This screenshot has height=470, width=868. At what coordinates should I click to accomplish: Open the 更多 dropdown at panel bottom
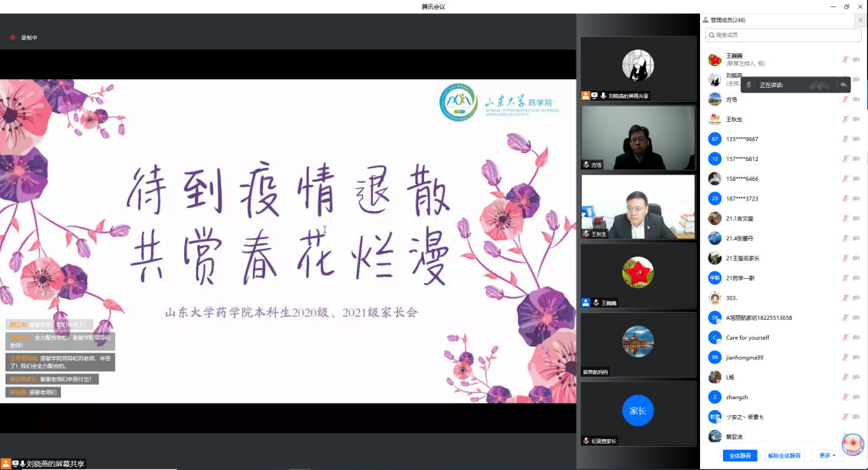tap(828, 455)
